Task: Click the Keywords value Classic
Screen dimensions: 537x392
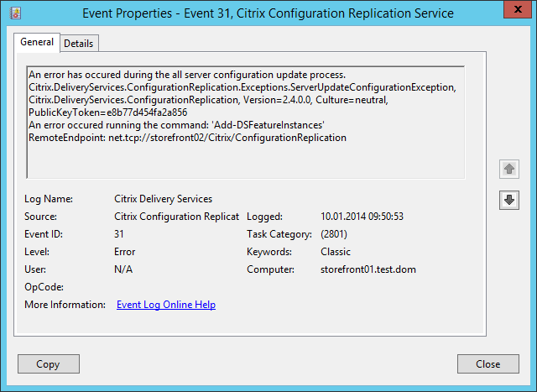Action: (336, 252)
